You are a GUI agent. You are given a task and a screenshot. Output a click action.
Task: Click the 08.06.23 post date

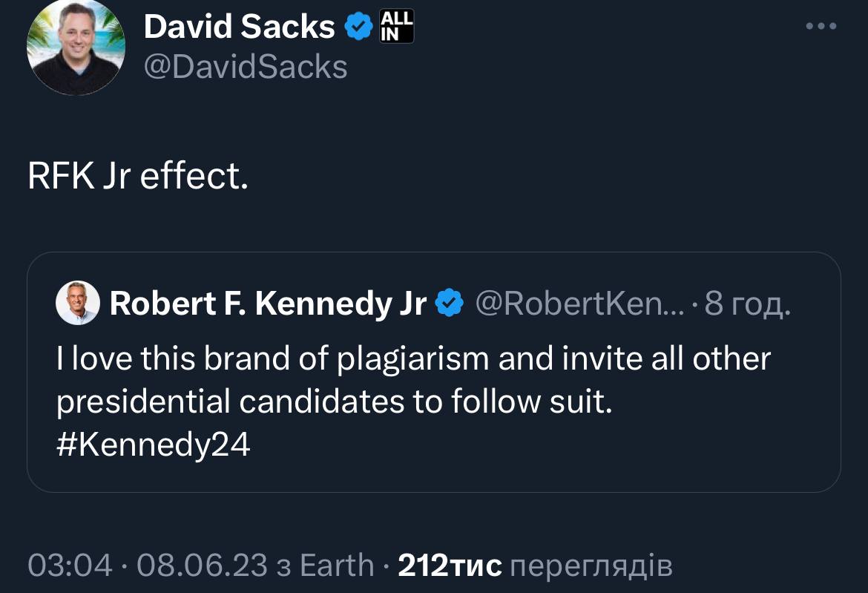[202, 566]
